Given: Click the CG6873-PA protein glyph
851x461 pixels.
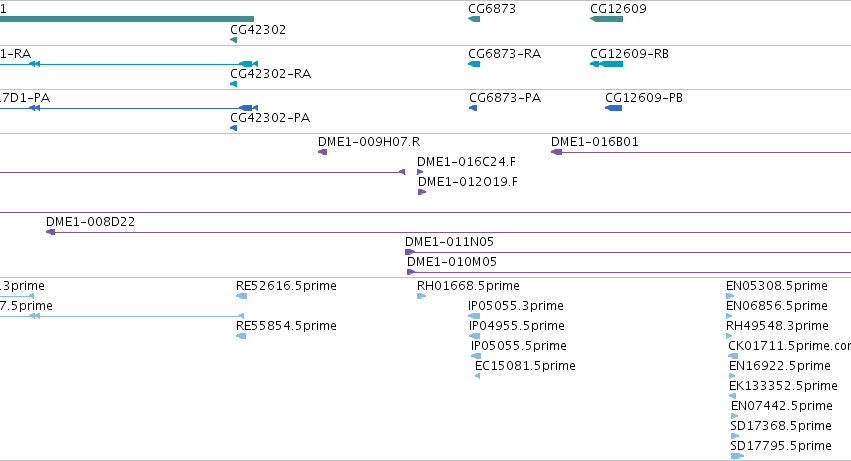Looking at the screenshot, I should [473, 108].
